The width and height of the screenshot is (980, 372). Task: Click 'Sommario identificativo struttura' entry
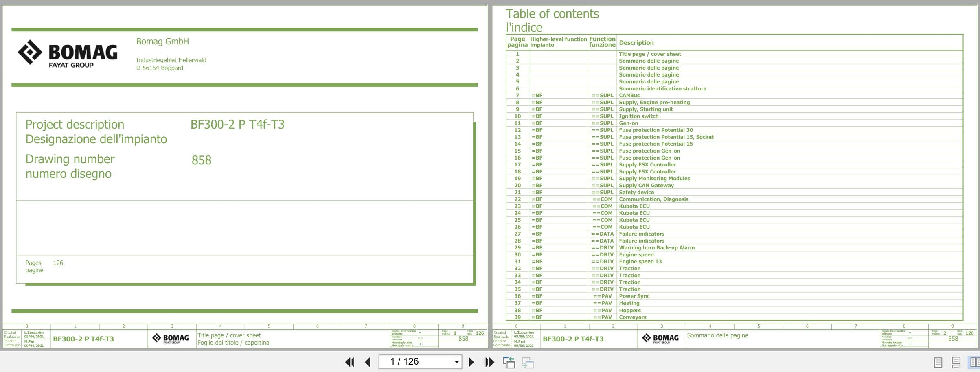click(662, 88)
